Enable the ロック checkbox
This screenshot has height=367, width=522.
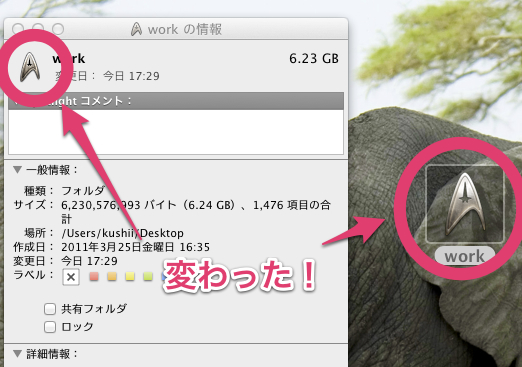point(50,327)
